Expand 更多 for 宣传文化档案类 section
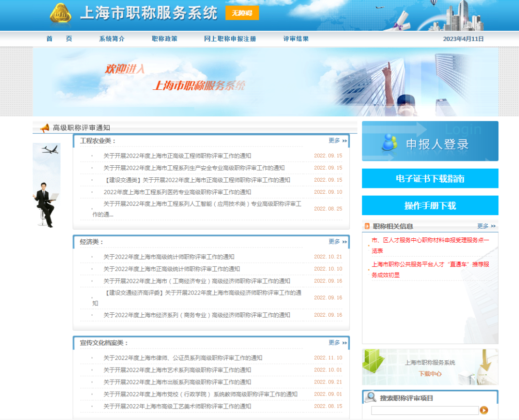The width and height of the screenshot is (519, 420). click(x=337, y=343)
